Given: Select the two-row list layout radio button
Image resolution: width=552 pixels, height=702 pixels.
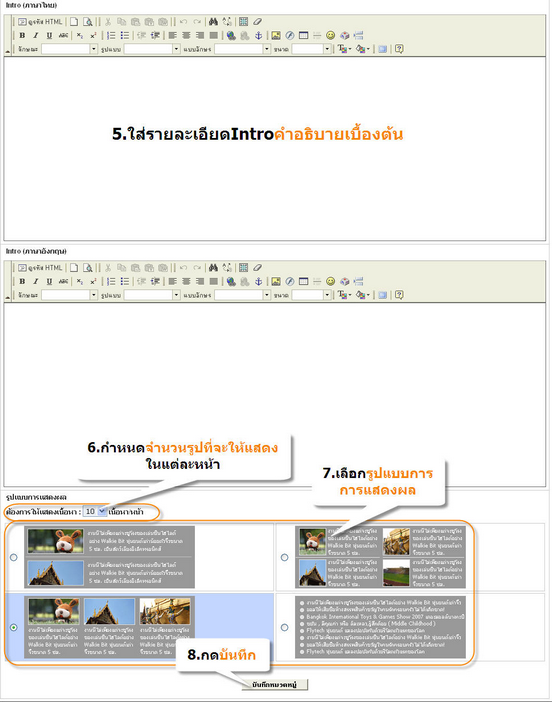Looking at the screenshot, I should click(x=14, y=557).
